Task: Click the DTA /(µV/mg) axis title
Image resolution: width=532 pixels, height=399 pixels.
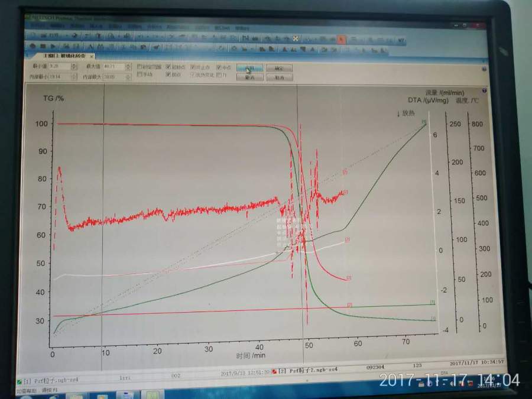Action: point(428,100)
